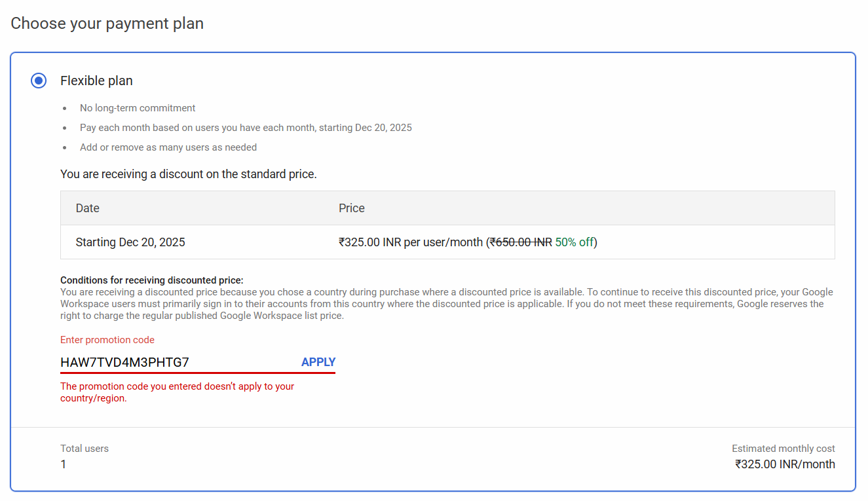Click the promotion code error message
868x501 pixels.
point(177,392)
